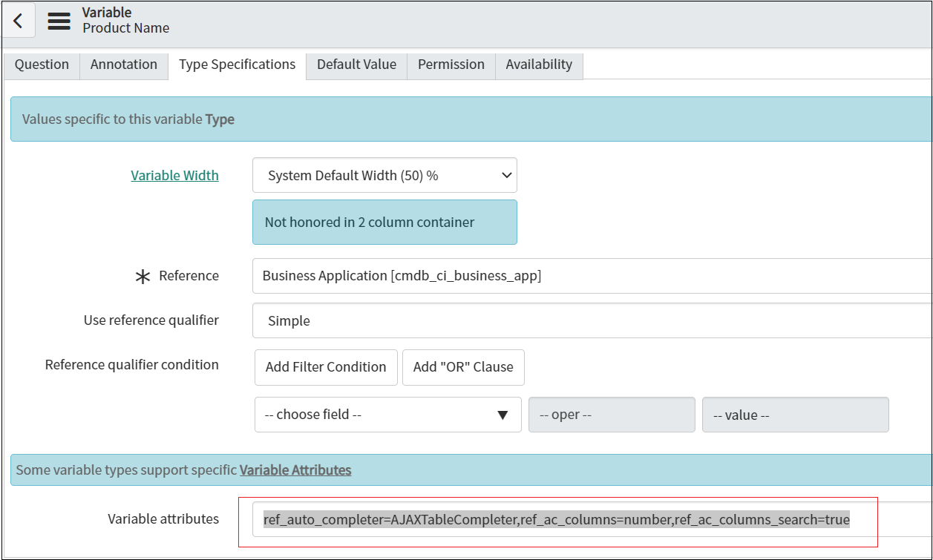
Task: Switch to the Question tab
Action: (41, 65)
